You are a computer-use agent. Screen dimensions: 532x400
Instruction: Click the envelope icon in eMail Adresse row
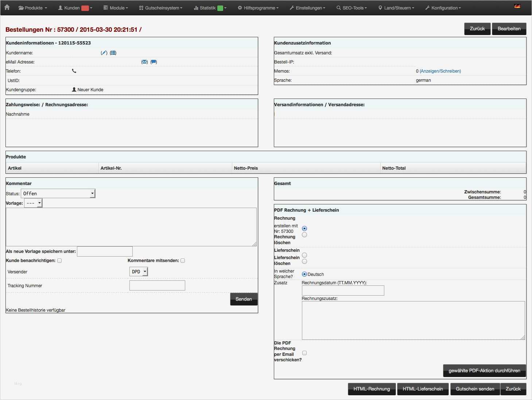pos(144,62)
